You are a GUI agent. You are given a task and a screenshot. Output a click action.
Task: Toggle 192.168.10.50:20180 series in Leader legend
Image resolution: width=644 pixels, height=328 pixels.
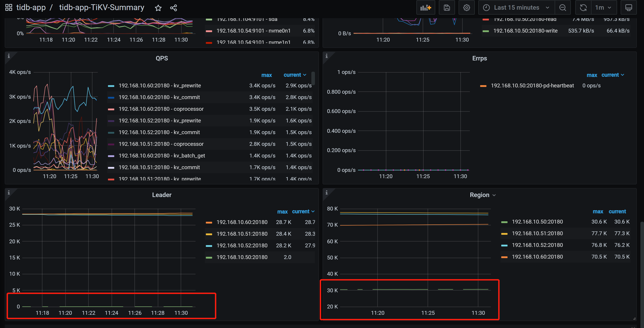coord(242,257)
